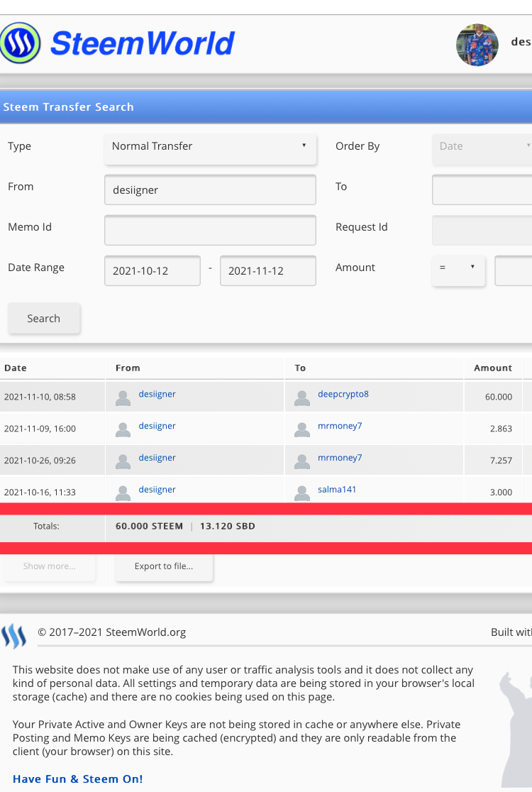Sort by the Amount column header
This screenshot has width=532, height=792.
click(492, 368)
